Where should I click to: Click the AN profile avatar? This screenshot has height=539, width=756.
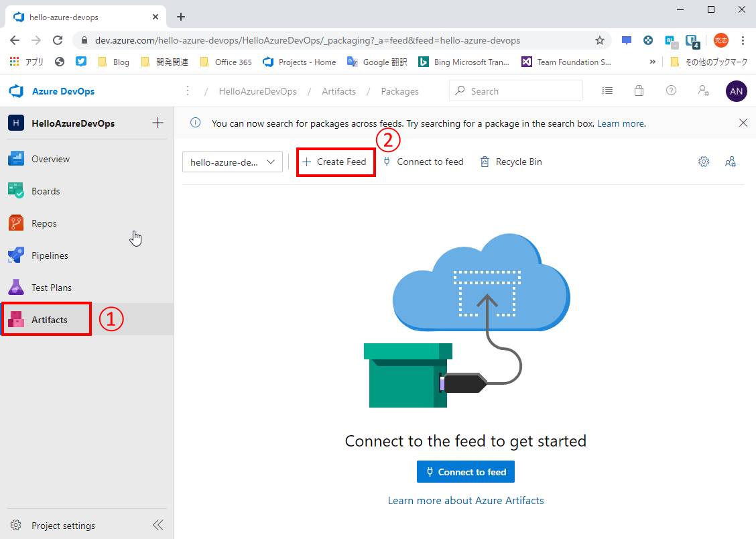[736, 90]
